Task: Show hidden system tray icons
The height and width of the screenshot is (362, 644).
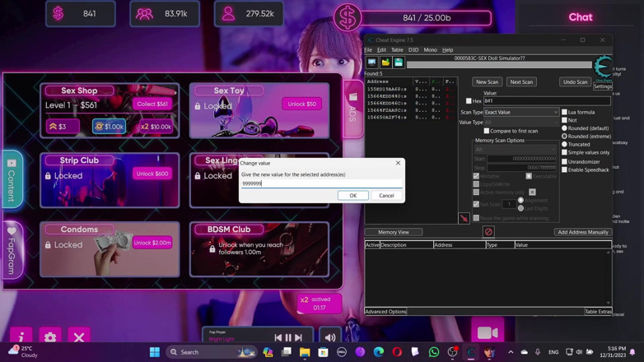Action: click(511, 352)
